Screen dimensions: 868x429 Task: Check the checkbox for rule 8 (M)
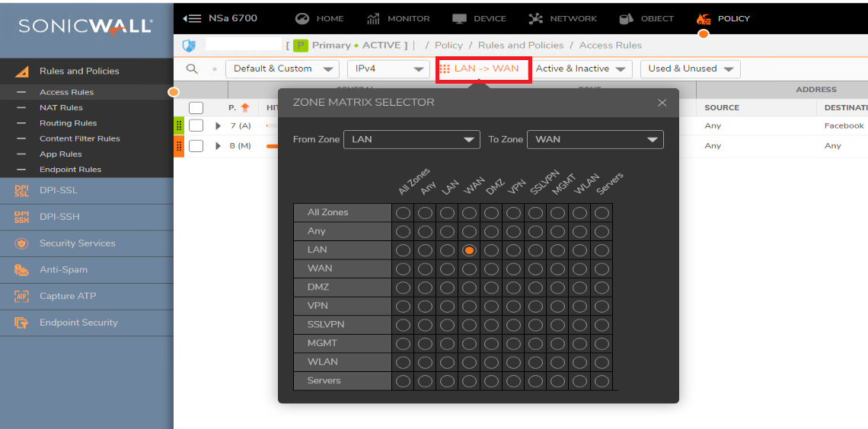(x=196, y=146)
